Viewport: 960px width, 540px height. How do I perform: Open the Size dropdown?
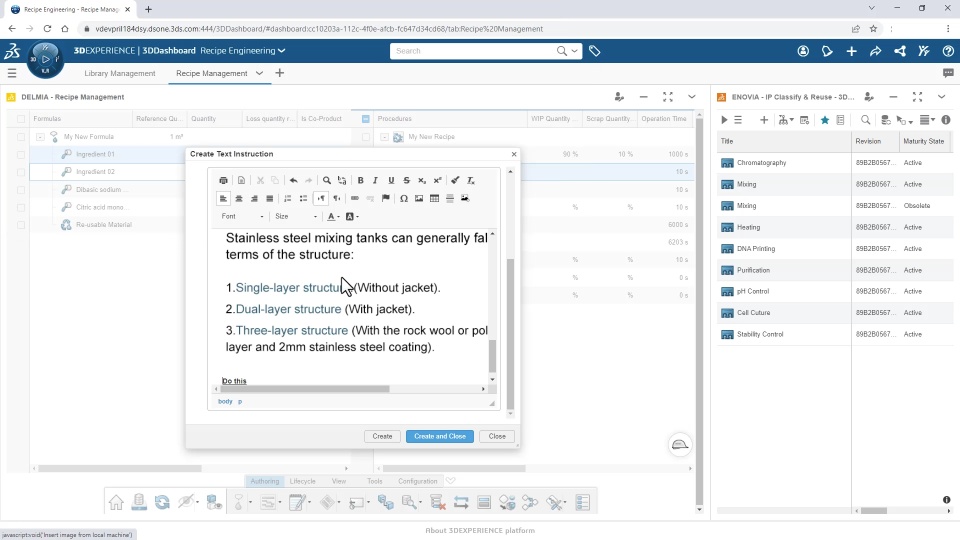(296, 217)
